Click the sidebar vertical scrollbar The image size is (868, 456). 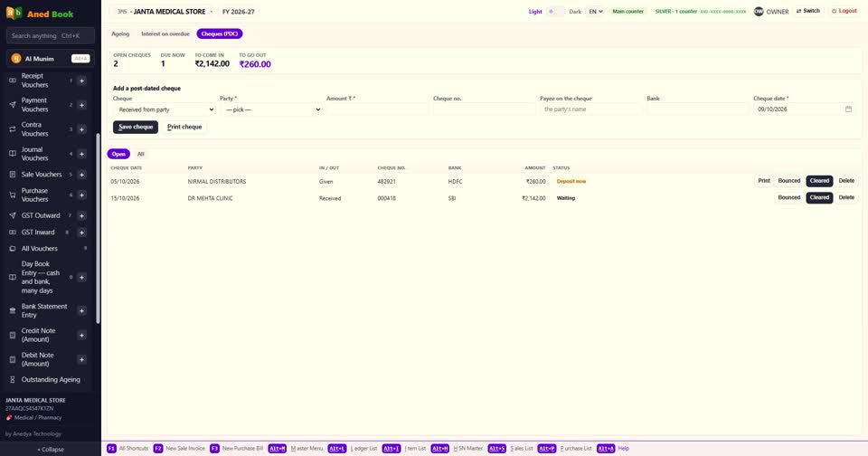tap(98, 228)
